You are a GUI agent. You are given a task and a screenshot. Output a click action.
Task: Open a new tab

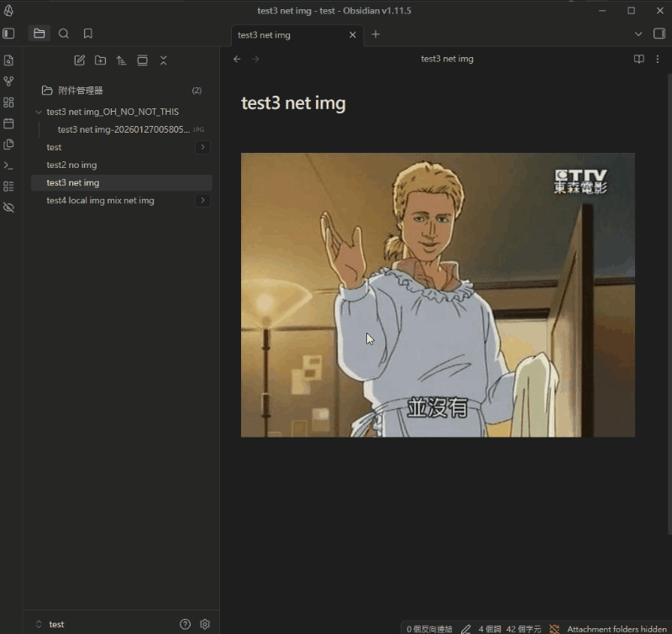(375, 34)
